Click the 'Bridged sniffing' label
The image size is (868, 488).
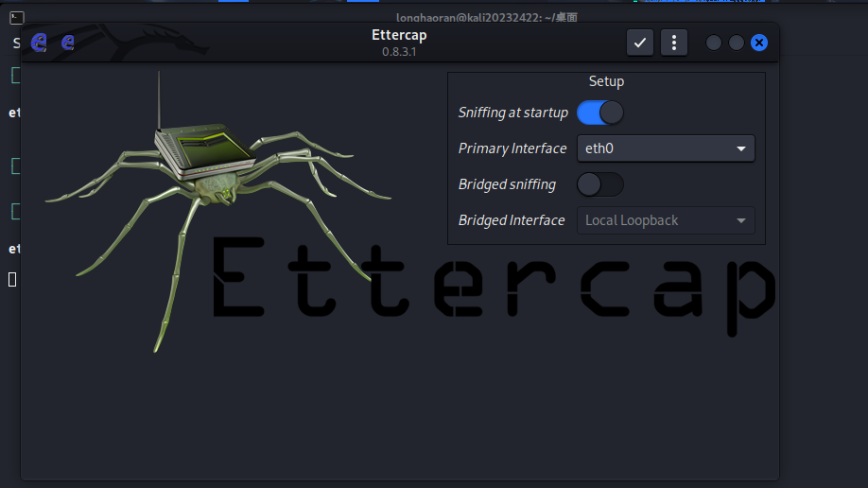507,184
